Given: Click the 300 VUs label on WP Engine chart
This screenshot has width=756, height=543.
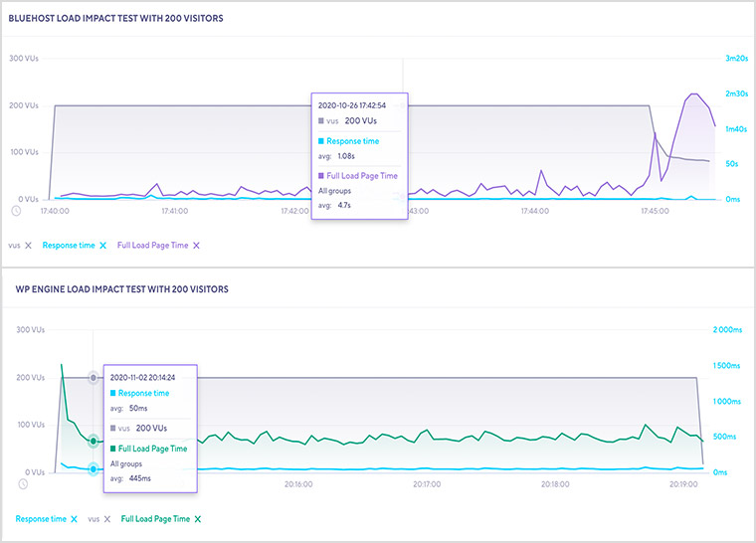Looking at the screenshot, I should [x=31, y=330].
